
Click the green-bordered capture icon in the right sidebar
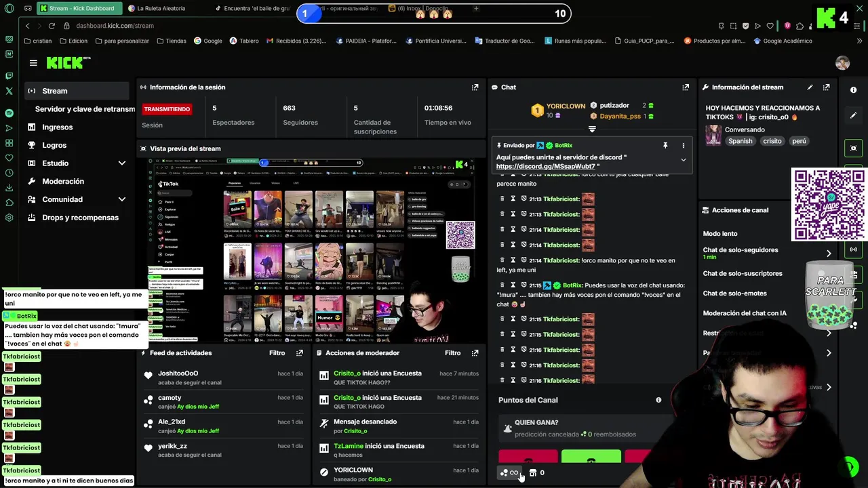853,148
